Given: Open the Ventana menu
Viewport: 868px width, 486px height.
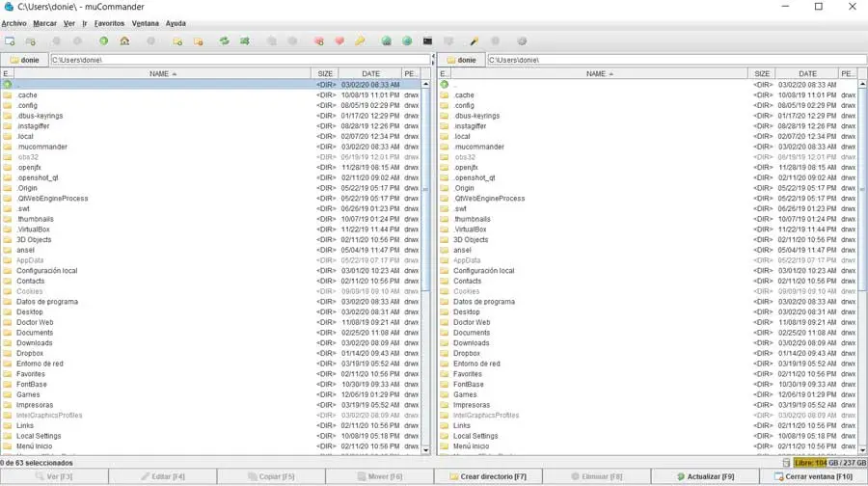Looking at the screenshot, I should pos(145,23).
